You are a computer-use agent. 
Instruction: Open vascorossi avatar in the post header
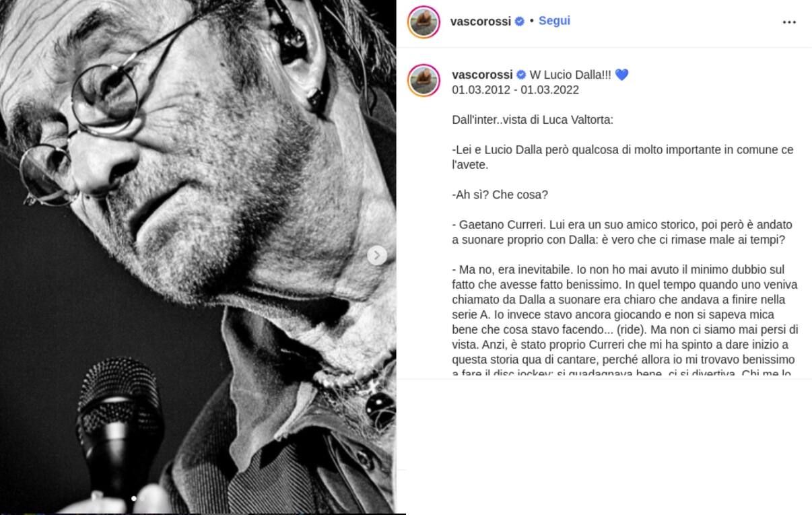pos(424,22)
